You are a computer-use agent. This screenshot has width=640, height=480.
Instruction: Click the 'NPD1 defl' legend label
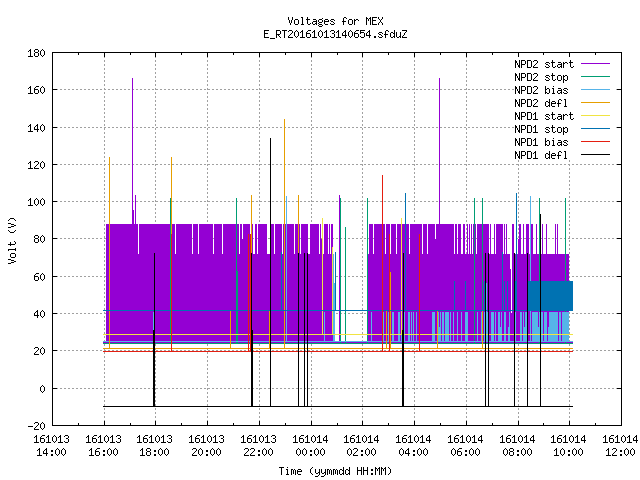[541, 156]
